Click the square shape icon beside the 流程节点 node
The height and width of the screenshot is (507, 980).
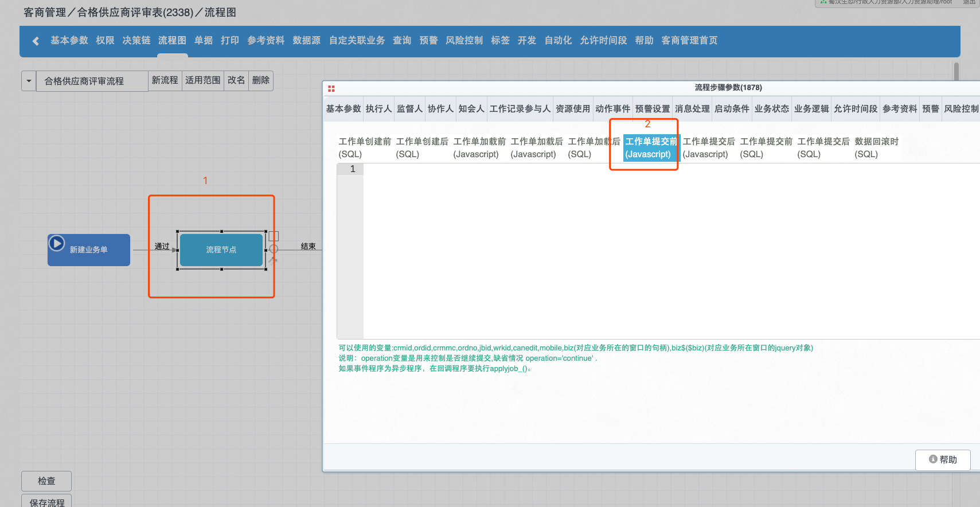click(274, 236)
